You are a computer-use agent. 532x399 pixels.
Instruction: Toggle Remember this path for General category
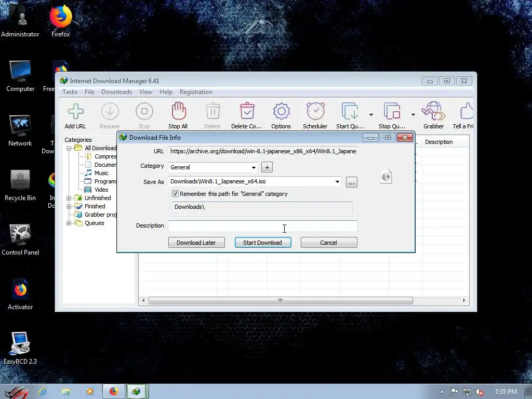(x=175, y=194)
